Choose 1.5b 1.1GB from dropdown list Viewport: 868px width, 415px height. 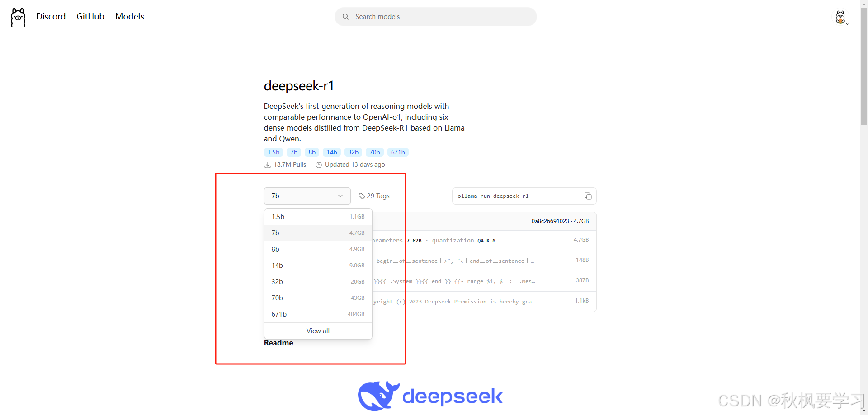tap(318, 217)
